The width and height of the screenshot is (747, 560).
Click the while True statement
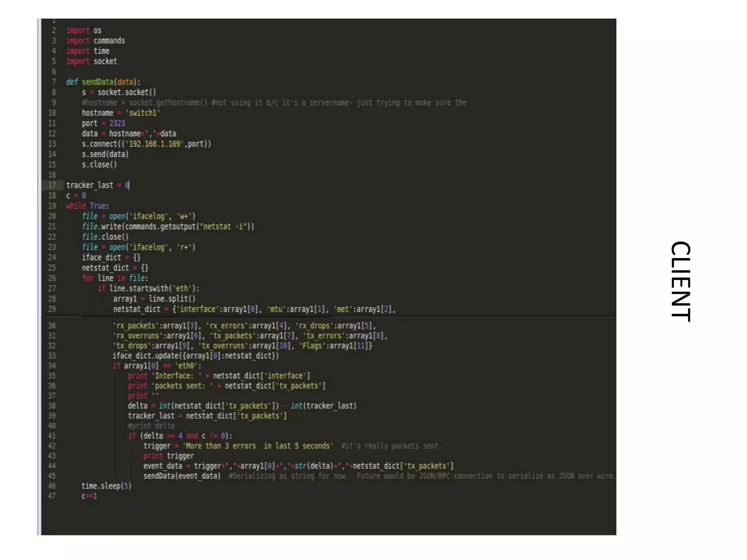tap(88, 206)
